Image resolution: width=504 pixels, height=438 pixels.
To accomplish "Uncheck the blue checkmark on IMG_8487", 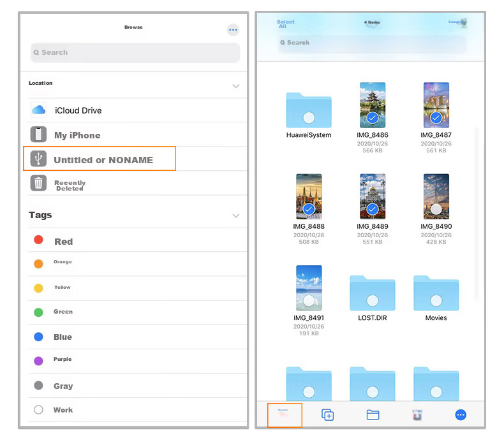I will tap(436, 118).
